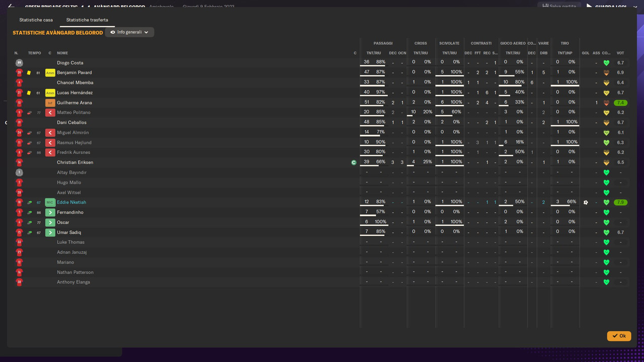644x362 pixels.
Task: Switch to the Statistiche casa tab
Action: pos(36,20)
